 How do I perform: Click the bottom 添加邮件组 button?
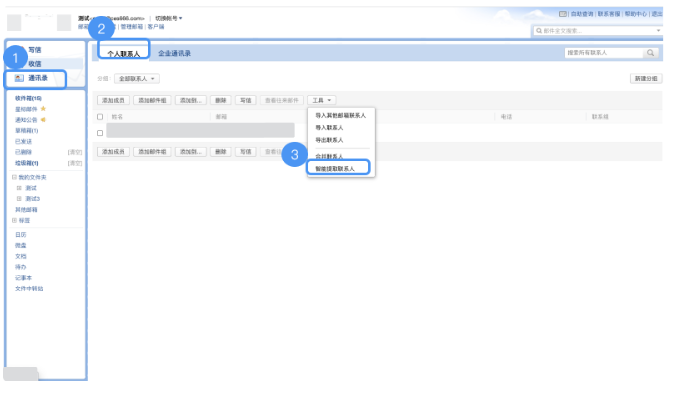click(x=152, y=152)
